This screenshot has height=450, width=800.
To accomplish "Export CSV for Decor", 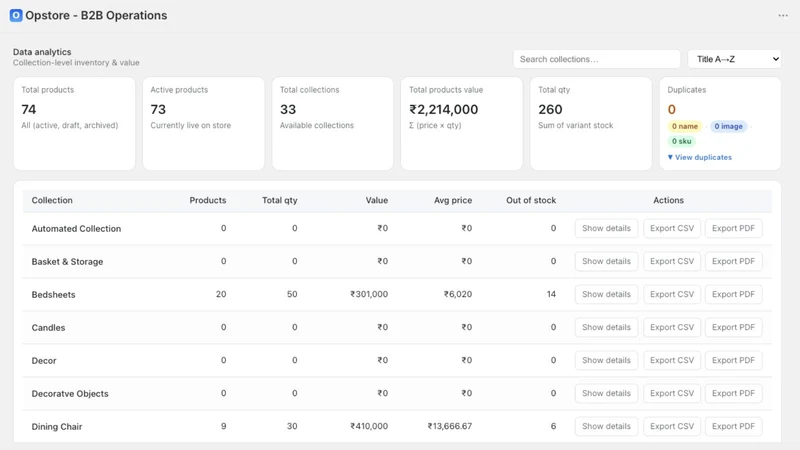I will point(672,360).
